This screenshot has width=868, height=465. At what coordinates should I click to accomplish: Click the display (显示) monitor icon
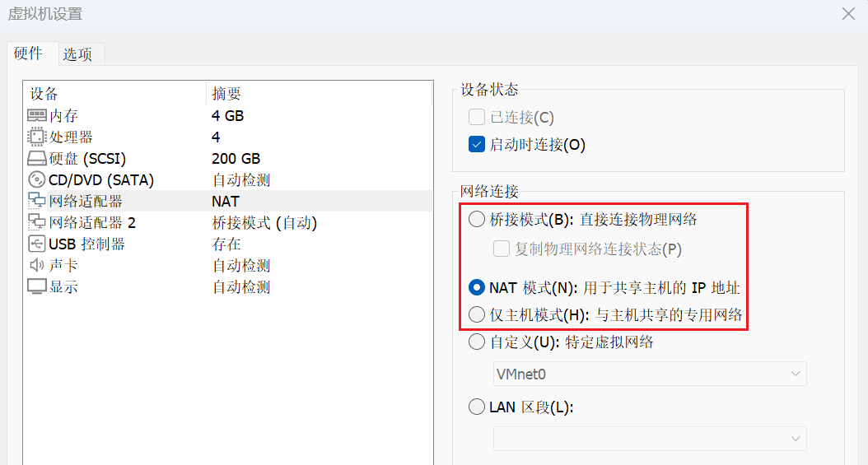37,287
